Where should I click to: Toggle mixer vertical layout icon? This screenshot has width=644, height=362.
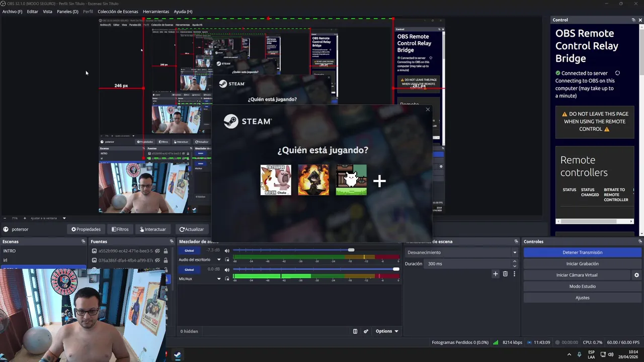pyautogui.click(x=355, y=331)
